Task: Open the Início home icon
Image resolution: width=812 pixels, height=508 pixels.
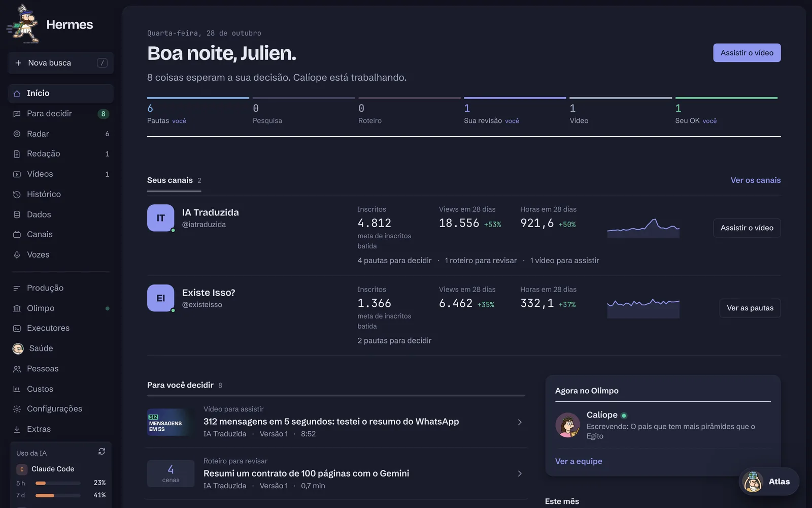Action: (17, 93)
